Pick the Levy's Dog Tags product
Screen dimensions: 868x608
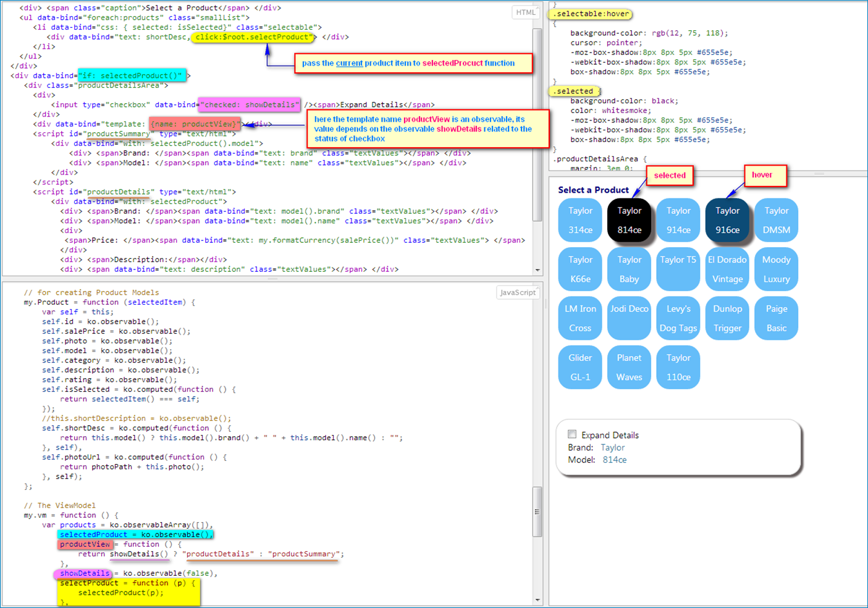(678, 318)
